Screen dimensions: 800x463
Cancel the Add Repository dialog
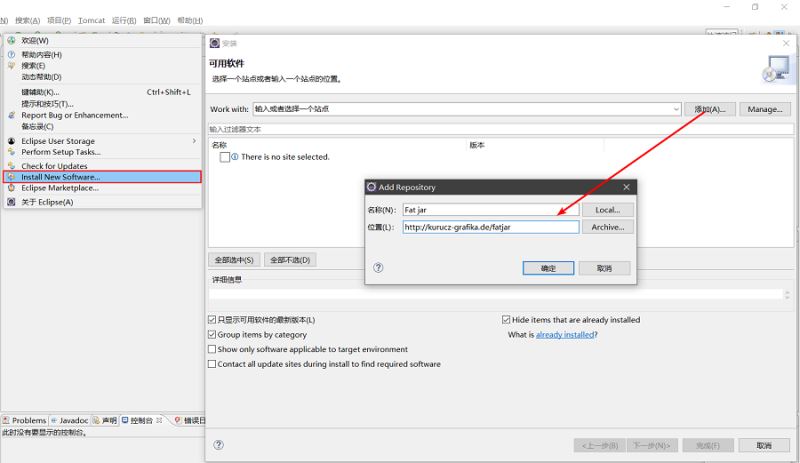click(x=604, y=268)
